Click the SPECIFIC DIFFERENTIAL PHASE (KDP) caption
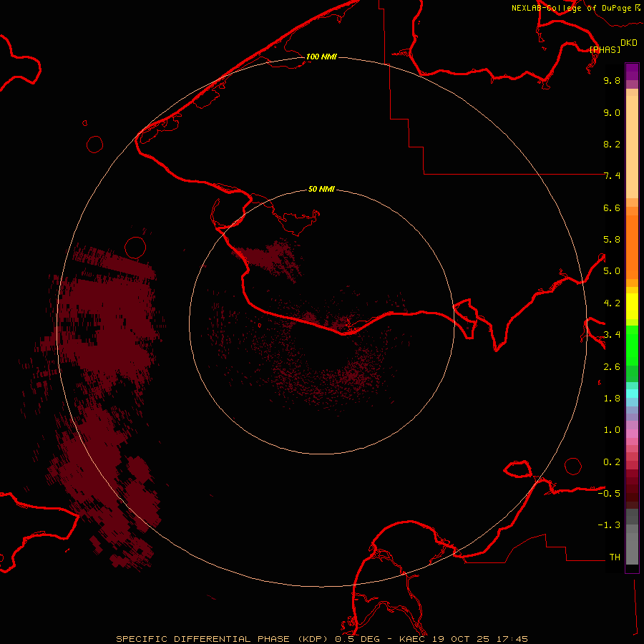The image size is (644, 644). pyautogui.click(x=223, y=639)
